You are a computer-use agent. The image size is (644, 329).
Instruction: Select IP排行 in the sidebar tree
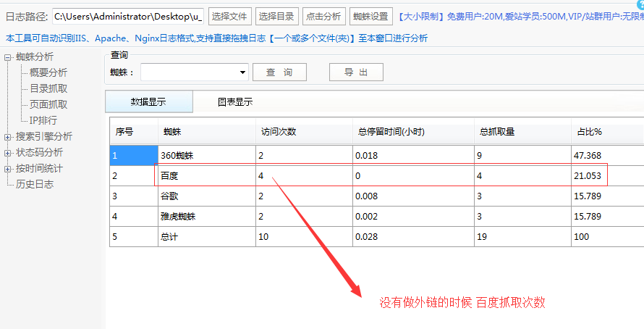pyautogui.click(x=43, y=120)
